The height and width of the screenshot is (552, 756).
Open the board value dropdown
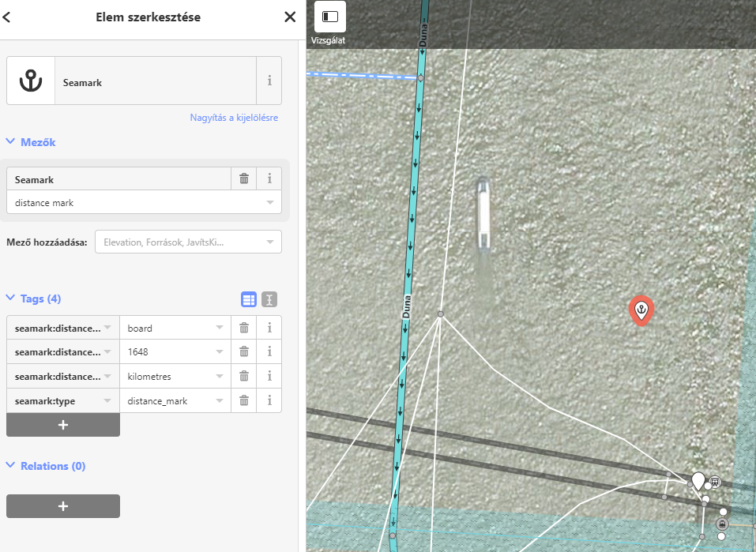tap(220, 328)
